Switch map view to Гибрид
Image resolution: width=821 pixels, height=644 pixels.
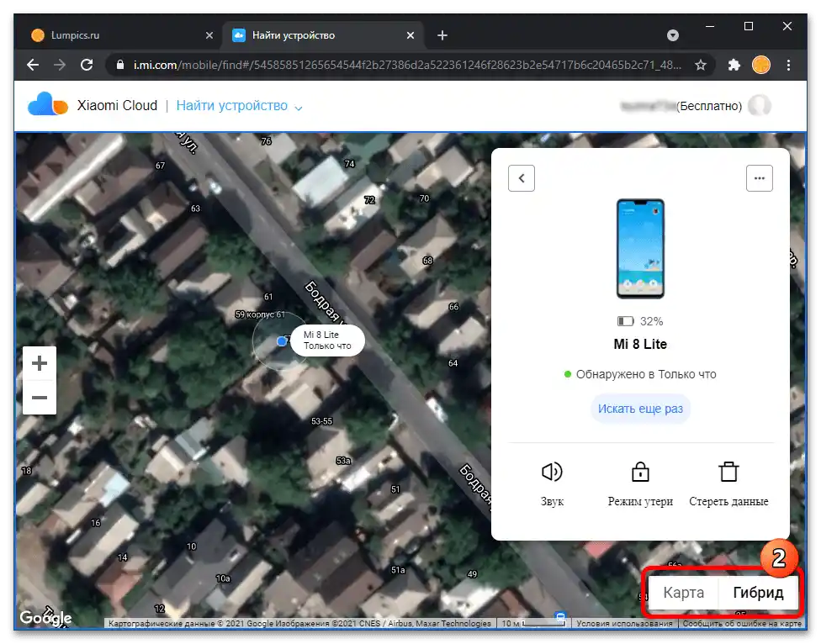pyautogui.click(x=758, y=592)
